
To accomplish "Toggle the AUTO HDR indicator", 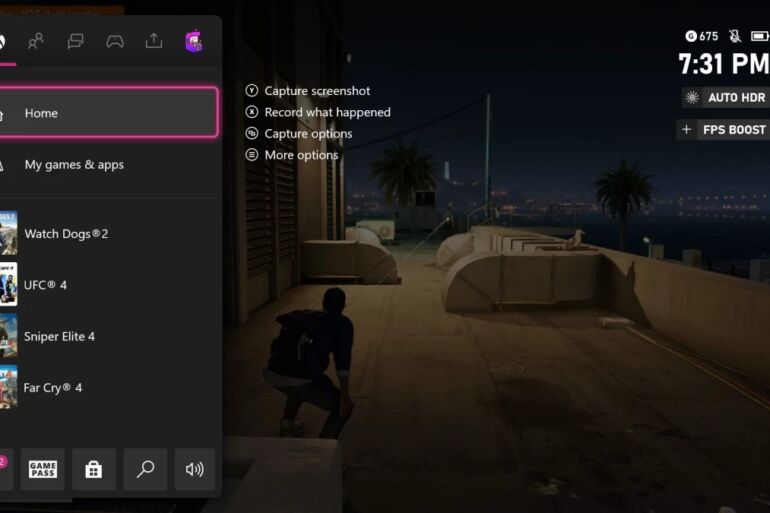I will point(726,98).
